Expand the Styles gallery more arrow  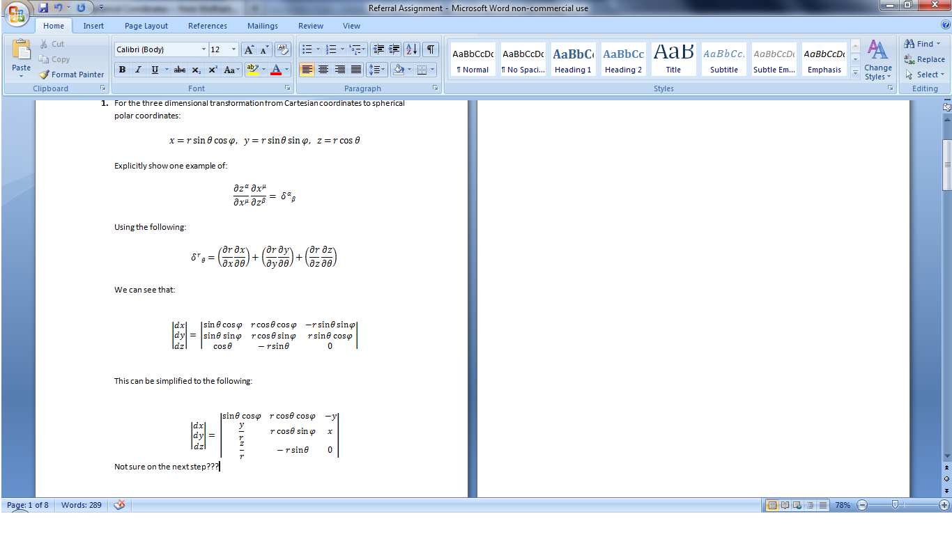855,72
